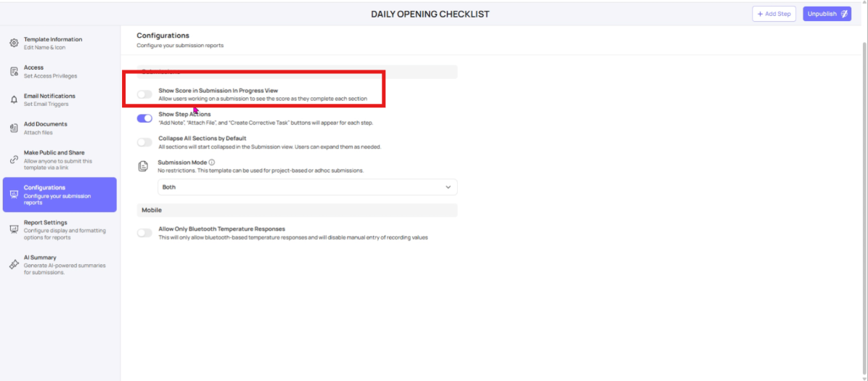Click the Report Settings icon

[x=14, y=229]
